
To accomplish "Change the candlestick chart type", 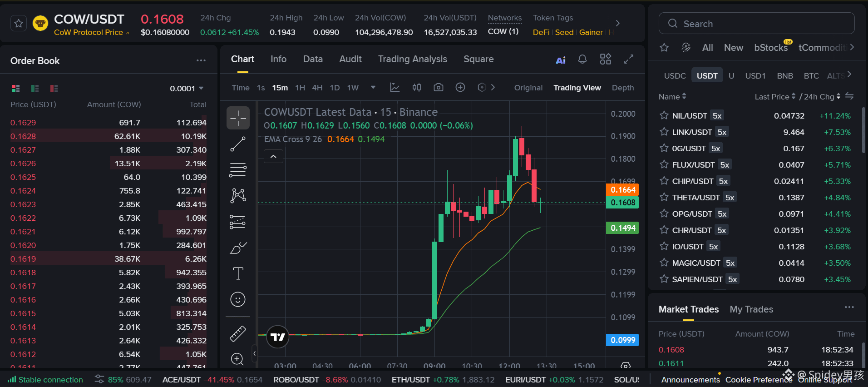I will (417, 87).
